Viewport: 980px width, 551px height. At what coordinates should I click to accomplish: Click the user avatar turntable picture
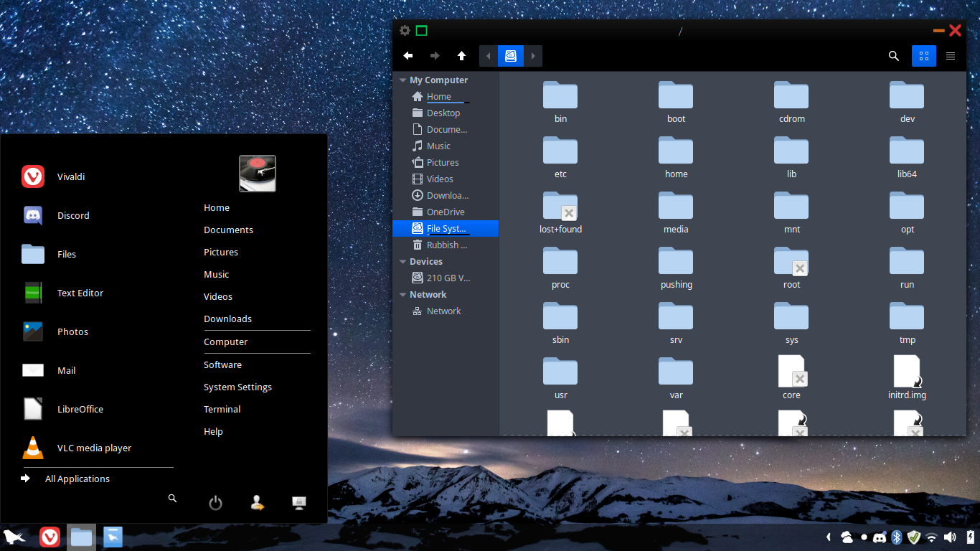[x=258, y=174]
